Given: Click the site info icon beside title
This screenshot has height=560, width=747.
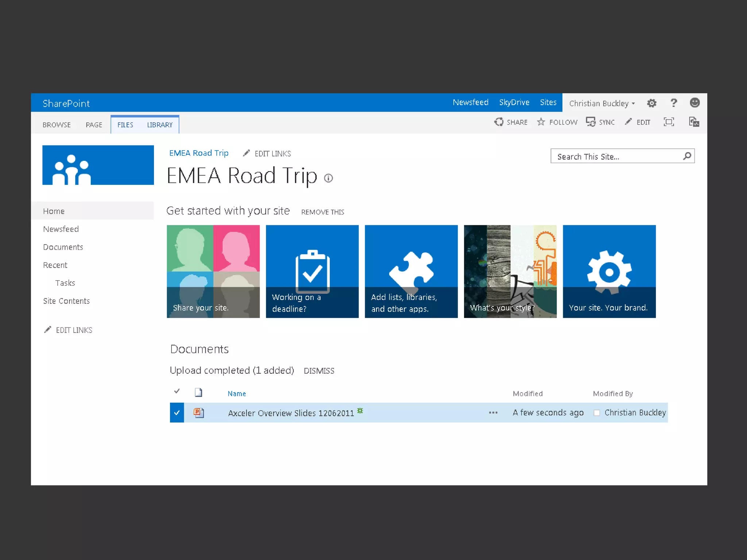Looking at the screenshot, I should (328, 178).
